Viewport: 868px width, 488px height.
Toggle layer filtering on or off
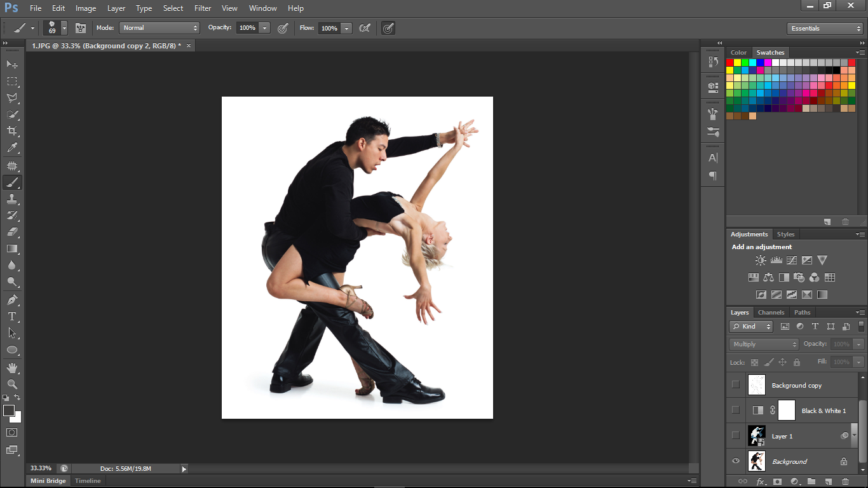tap(862, 326)
